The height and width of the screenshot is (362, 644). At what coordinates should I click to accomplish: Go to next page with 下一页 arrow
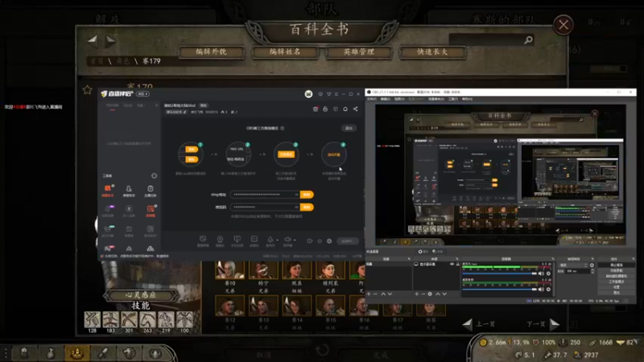pos(555,324)
